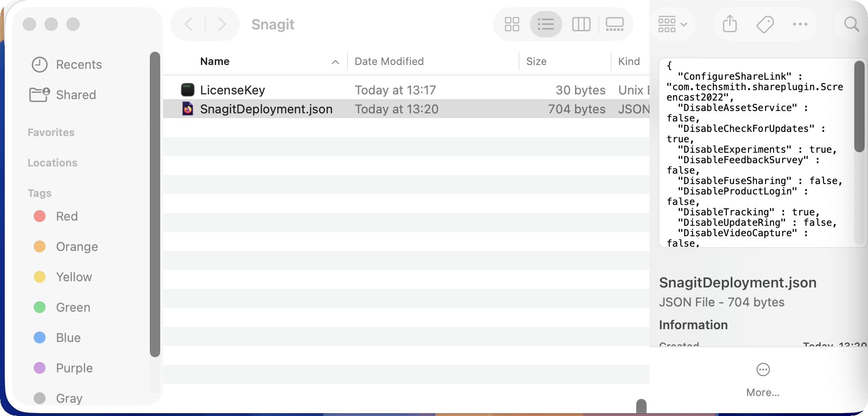Click the JSON preview scrollbar

tap(859, 106)
